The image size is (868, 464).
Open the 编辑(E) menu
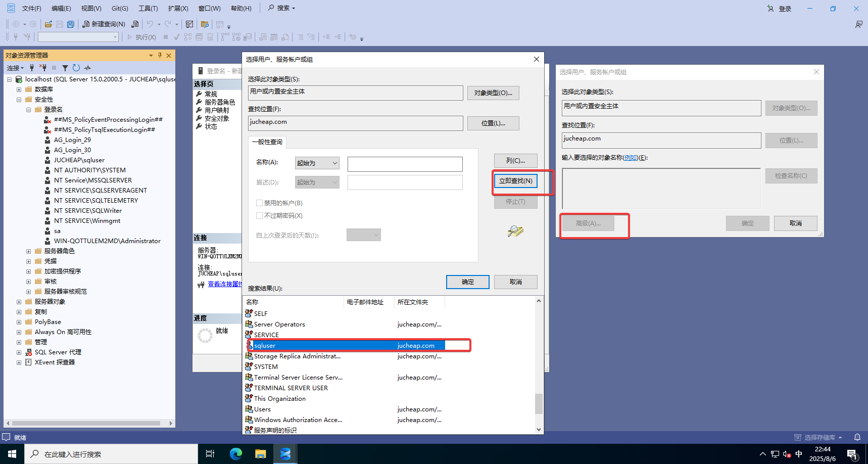point(61,8)
